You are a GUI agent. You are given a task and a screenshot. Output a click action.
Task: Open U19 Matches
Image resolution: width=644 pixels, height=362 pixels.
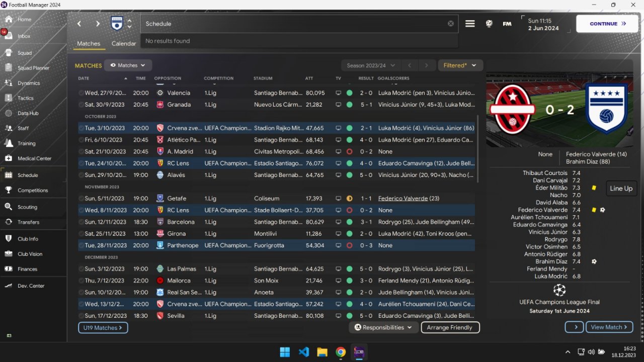[x=103, y=328]
